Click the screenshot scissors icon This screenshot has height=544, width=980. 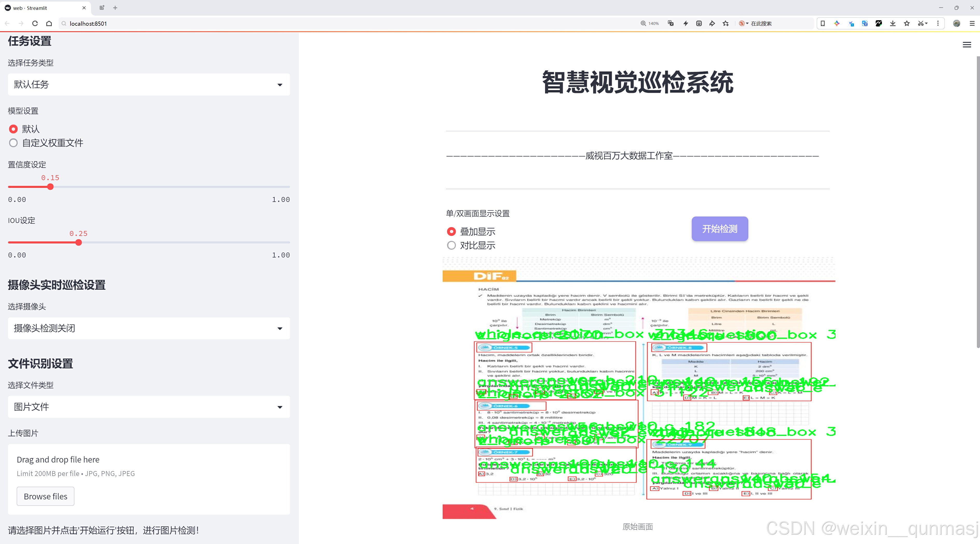pyautogui.click(x=921, y=23)
